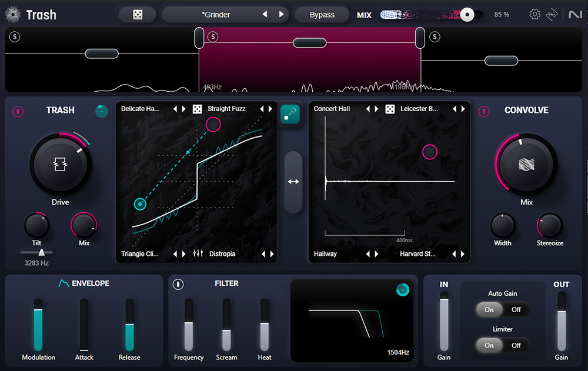
Task: Click the Modulation envelope slider
Action: (x=38, y=325)
